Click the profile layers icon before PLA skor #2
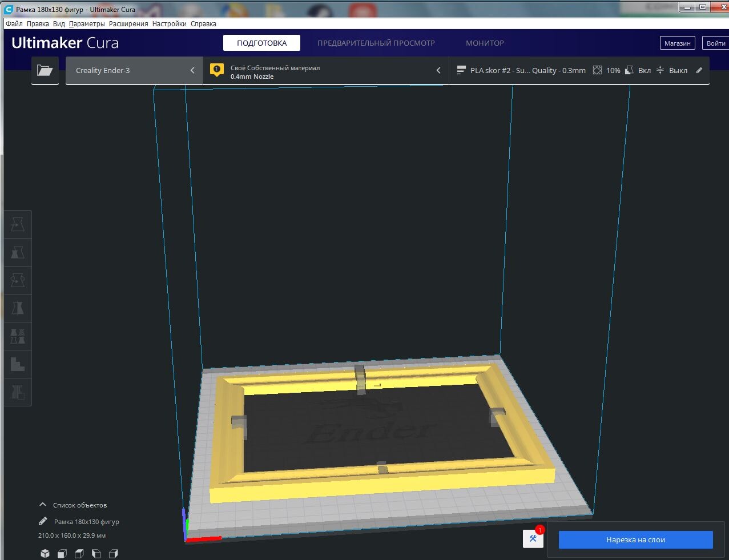Screen dimensions: 729x560 461,70
